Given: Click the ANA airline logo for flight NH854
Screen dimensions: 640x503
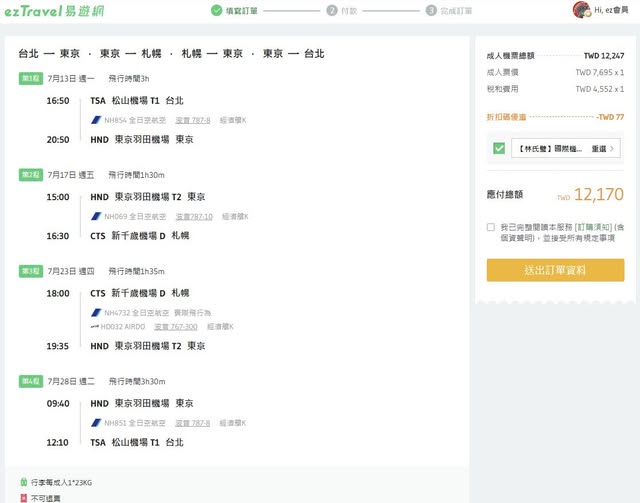Looking at the screenshot, I should tap(97, 120).
